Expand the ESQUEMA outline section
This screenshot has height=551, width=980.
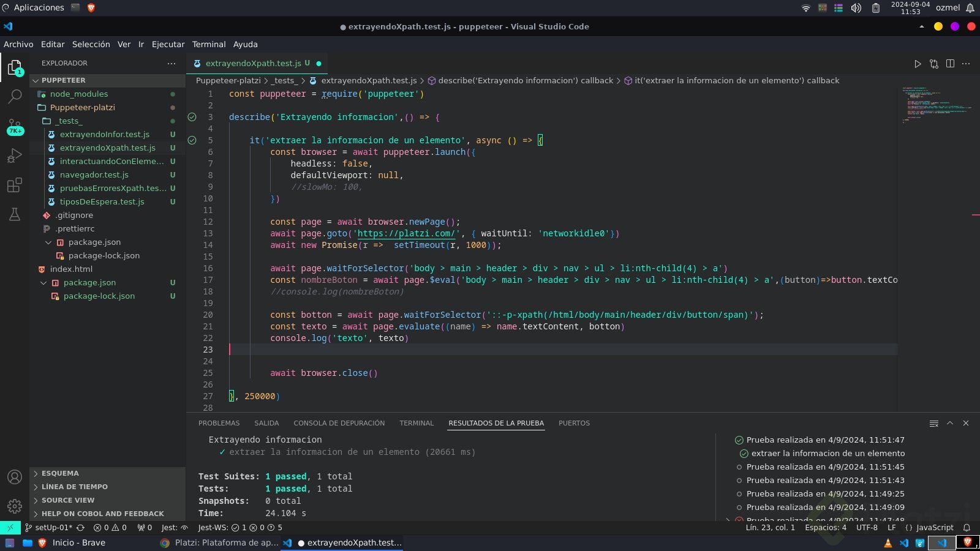pyautogui.click(x=60, y=473)
